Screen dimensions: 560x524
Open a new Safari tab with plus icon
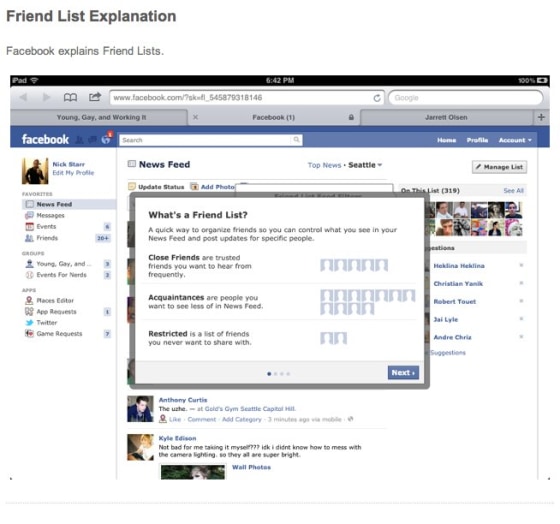(541, 117)
